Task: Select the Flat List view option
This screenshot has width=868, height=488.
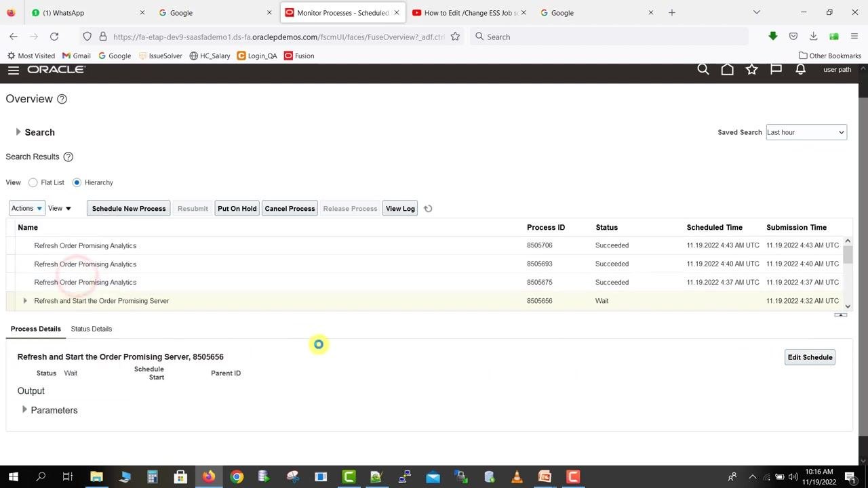Action: click(x=33, y=182)
